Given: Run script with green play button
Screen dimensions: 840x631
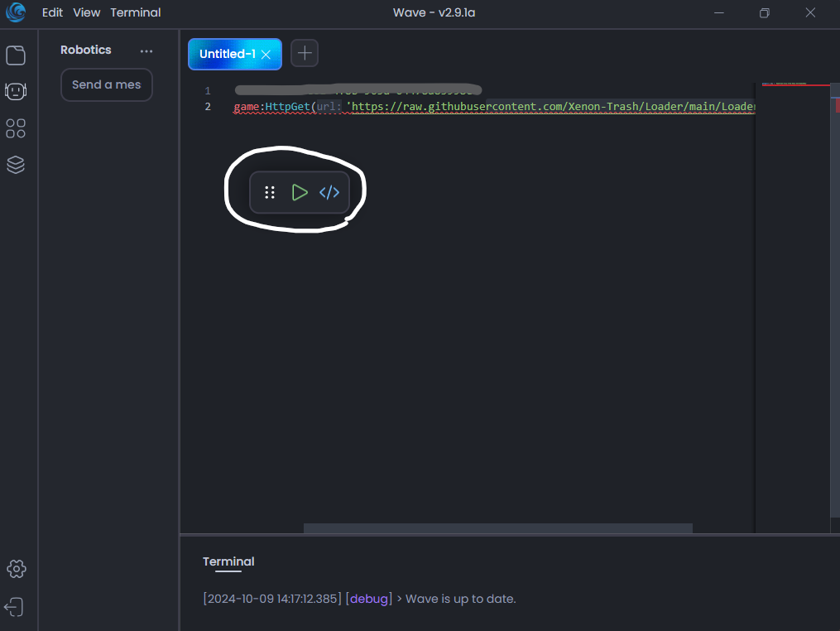Looking at the screenshot, I should point(299,193).
